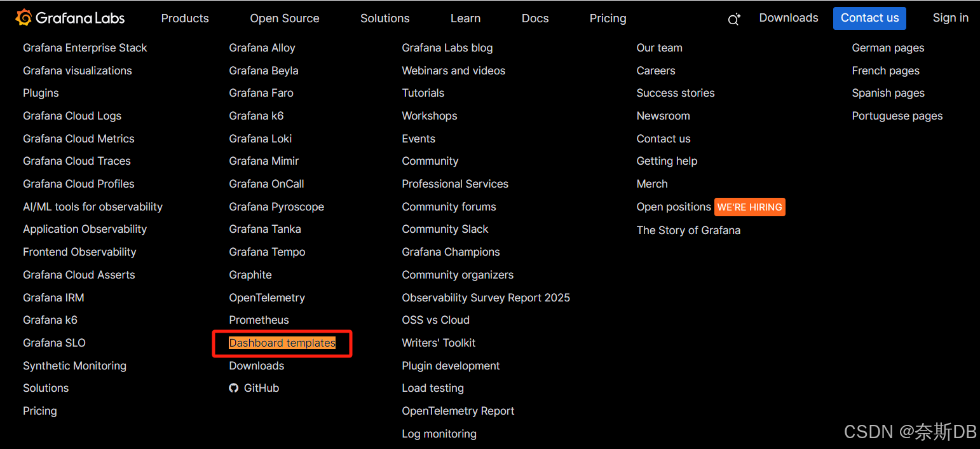Open Synthetic Monitoring link
This screenshot has width=980, height=449.
click(75, 366)
